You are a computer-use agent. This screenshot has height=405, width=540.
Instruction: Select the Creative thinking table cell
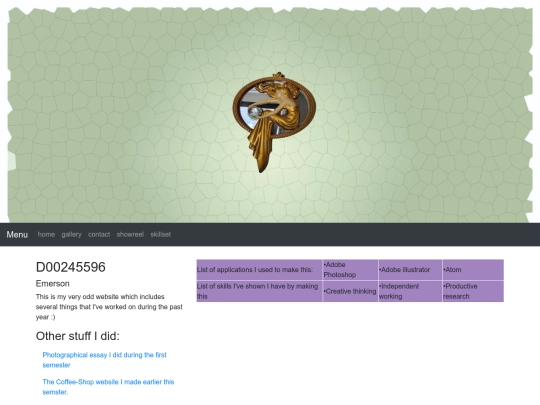350,291
